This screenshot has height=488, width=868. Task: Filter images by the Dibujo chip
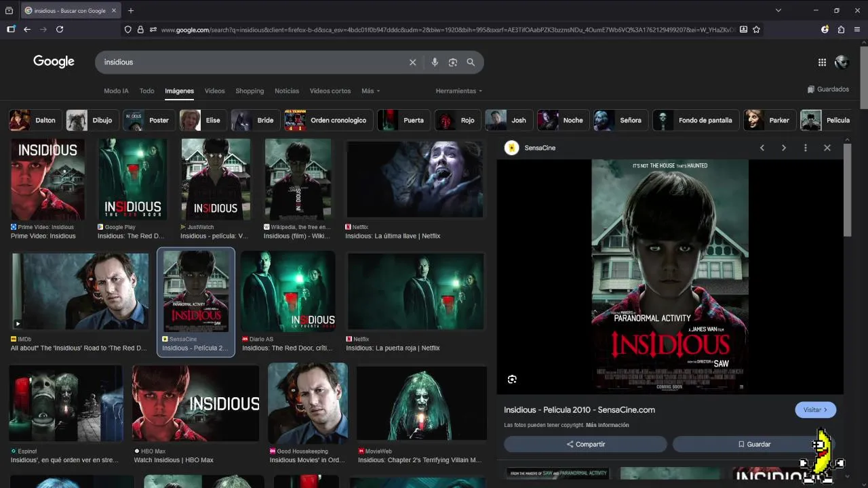click(92, 120)
